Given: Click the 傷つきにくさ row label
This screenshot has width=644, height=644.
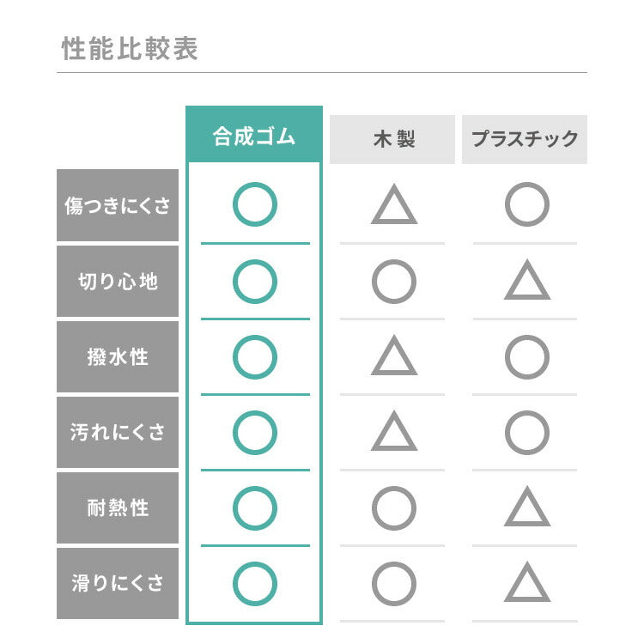Looking at the screenshot, I should click(x=118, y=206).
